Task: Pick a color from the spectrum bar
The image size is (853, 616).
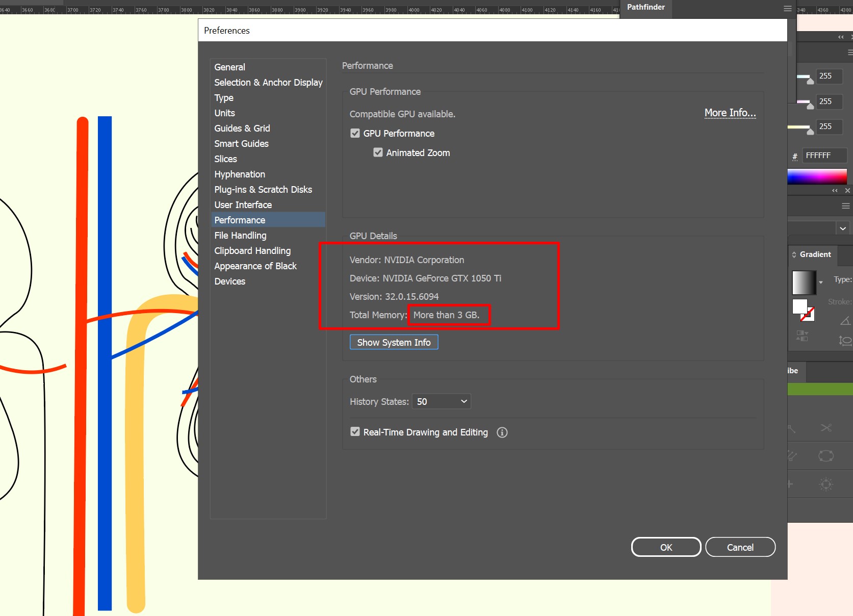Action: point(817,177)
